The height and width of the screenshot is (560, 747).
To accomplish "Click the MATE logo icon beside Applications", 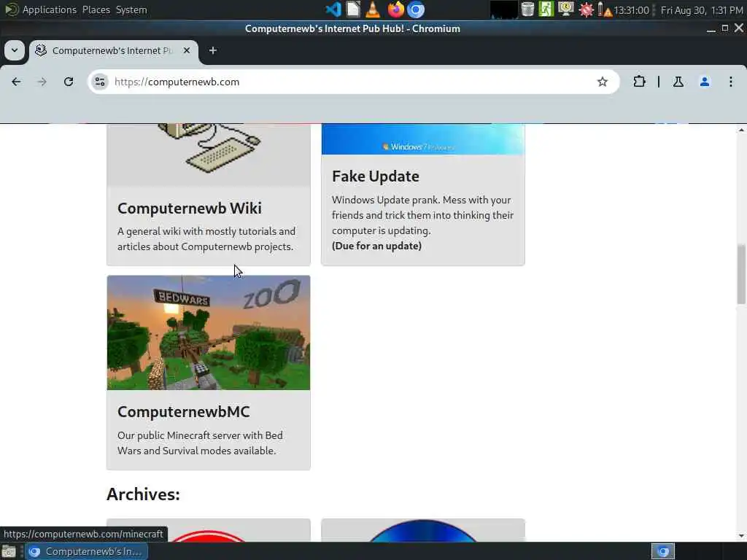I will click(10, 9).
